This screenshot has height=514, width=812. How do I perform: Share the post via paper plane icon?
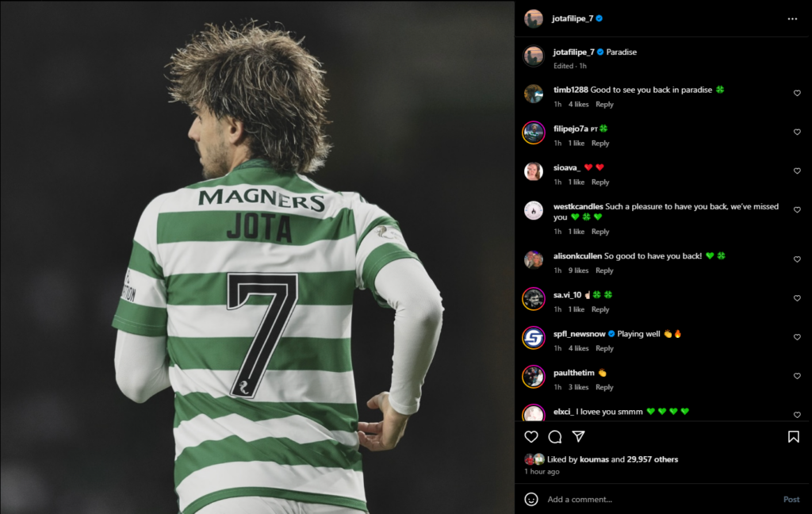coord(578,437)
